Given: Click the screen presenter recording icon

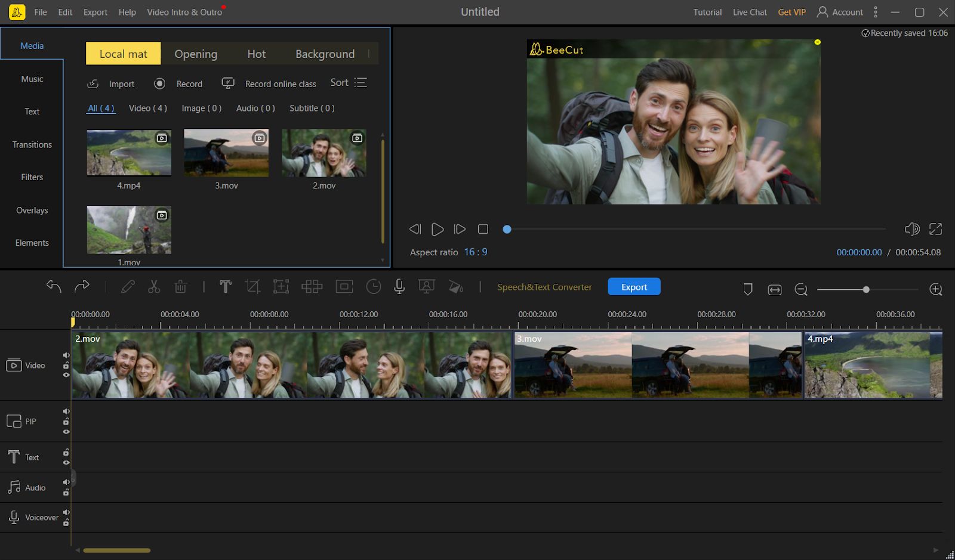Looking at the screenshot, I should 426,287.
